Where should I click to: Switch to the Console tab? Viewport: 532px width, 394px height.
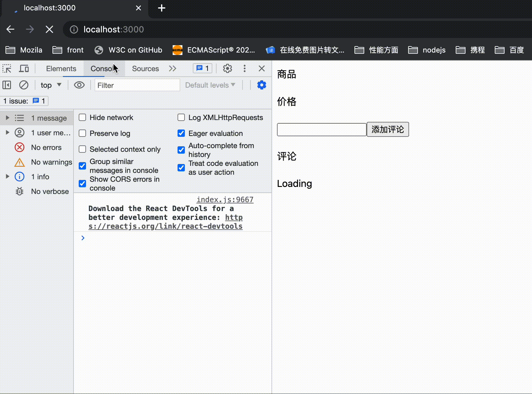point(104,68)
